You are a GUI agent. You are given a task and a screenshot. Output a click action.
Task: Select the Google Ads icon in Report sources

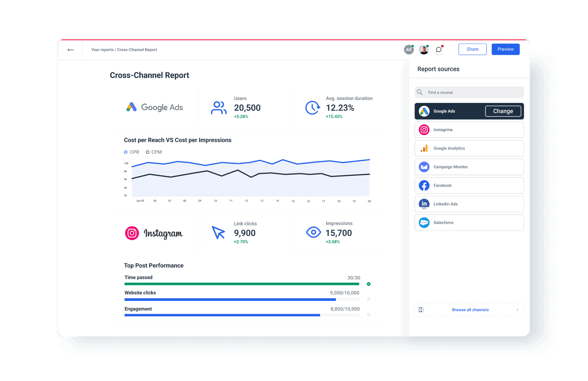424,111
